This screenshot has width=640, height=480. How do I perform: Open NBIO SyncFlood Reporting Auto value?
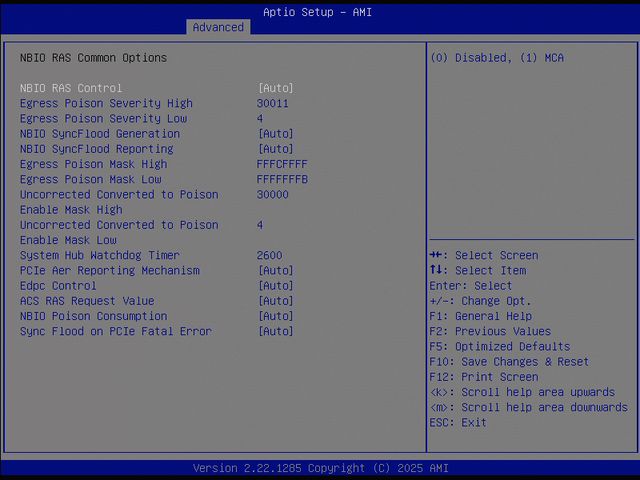pyautogui.click(x=276, y=149)
